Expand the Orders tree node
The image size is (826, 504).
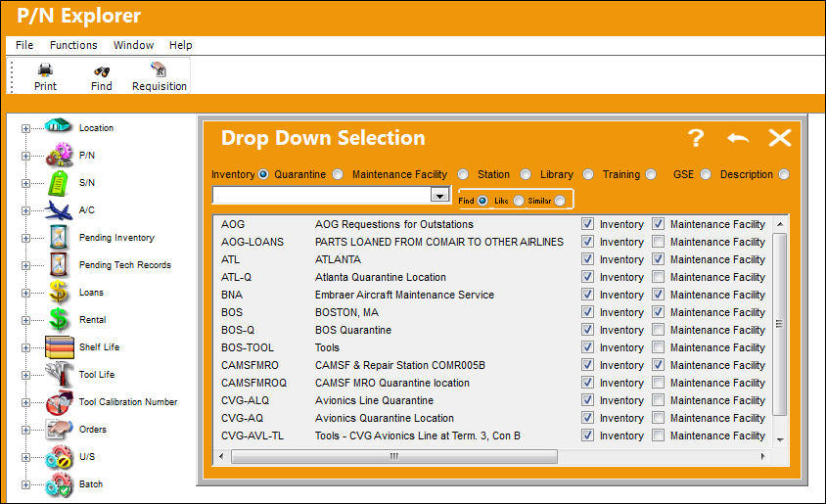click(x=25, y=430)
